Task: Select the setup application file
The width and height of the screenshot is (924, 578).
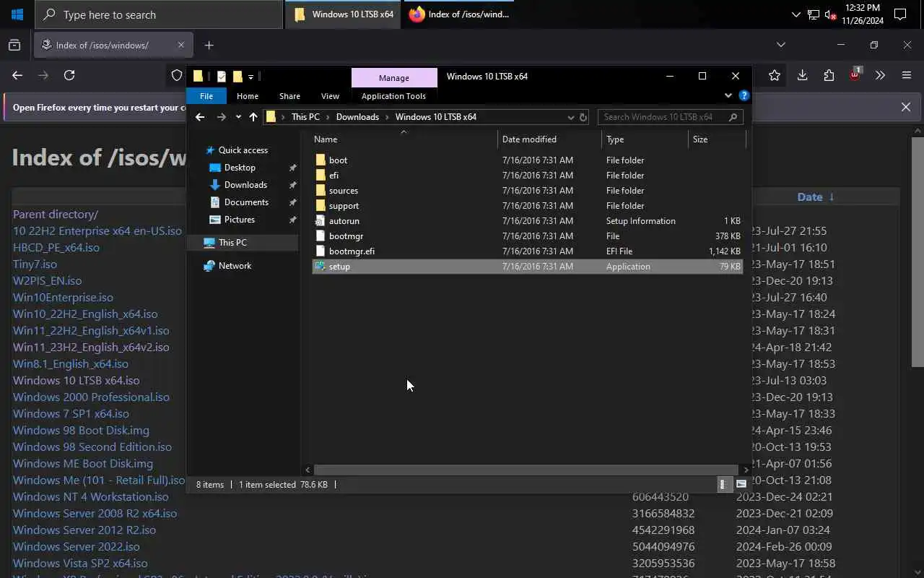Action: tap(527, 267)
